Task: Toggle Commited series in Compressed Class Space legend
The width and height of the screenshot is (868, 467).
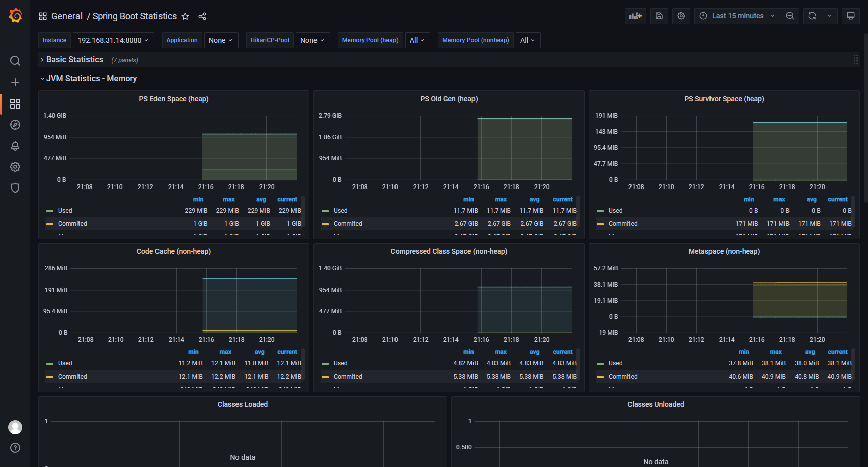Action: point(348,377)
